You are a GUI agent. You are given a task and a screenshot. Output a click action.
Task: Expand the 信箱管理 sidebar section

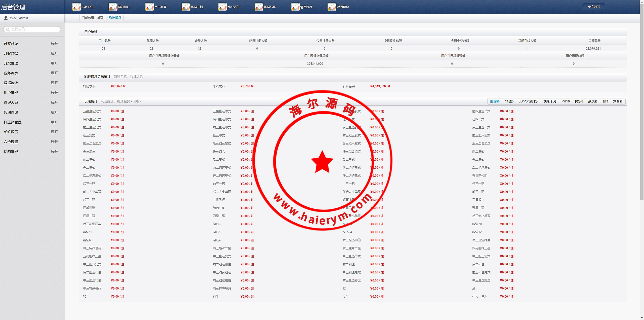(x=54, y=152)
